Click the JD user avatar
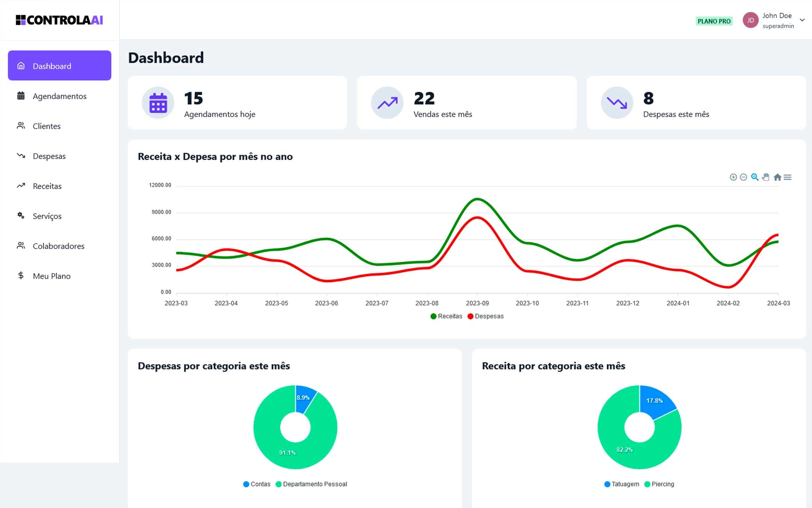This screenshot has width=812, height=508. coord(750,20)
